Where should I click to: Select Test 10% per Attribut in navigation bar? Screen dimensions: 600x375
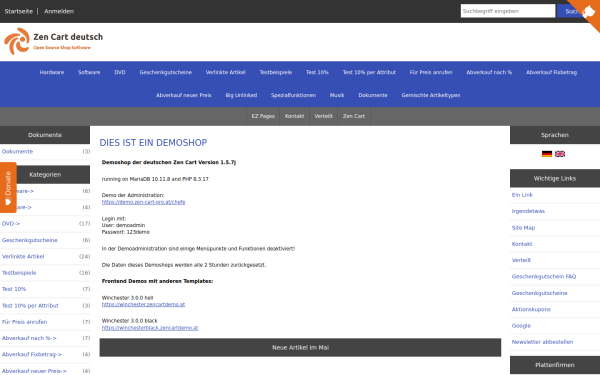point(369,72)
